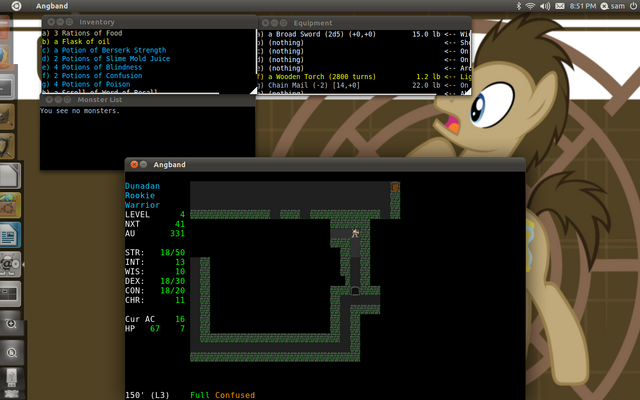Click the 15.0 lb weight value
The width and height of the screenshot is (640, 400).
coord(426,34)
